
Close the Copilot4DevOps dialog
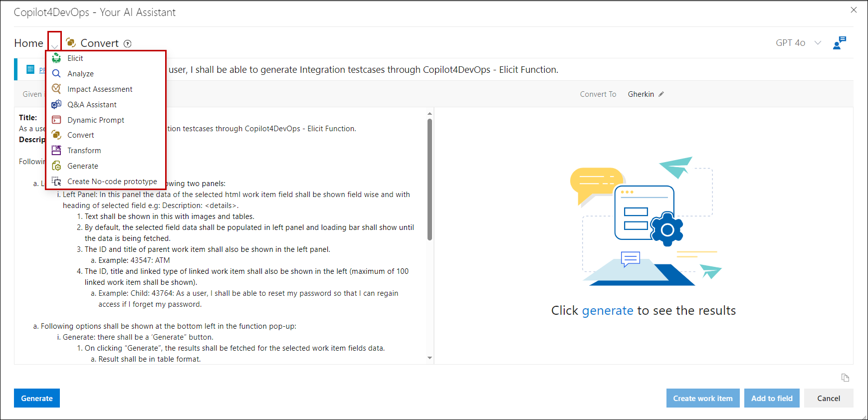pyautogui.click(x=854, y=10)
